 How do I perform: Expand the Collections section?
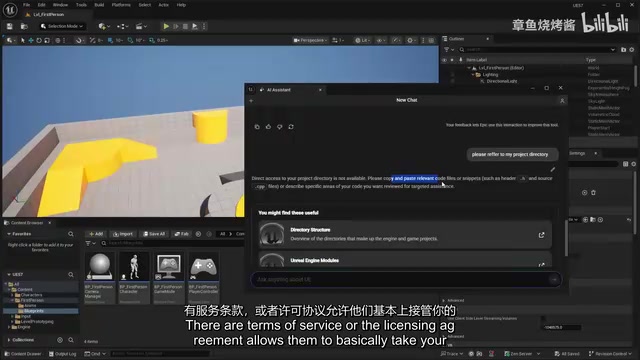(x=9, y=340)
